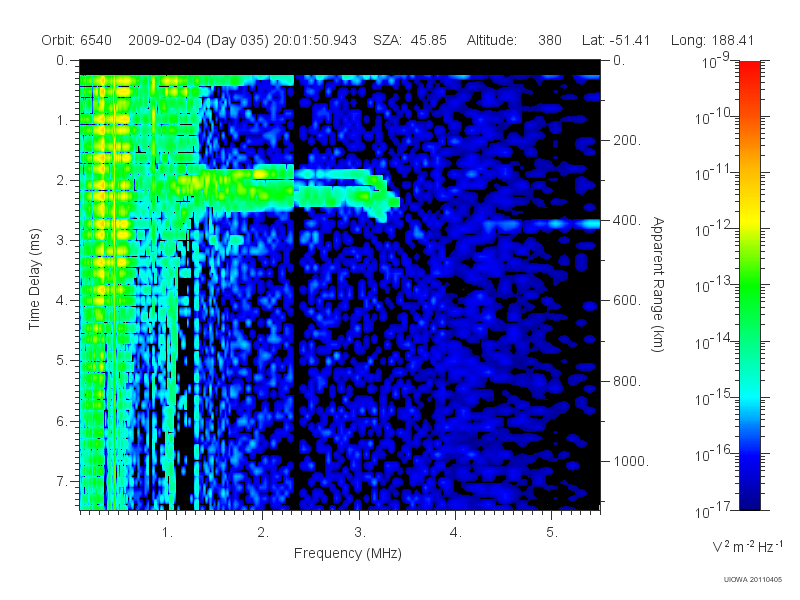Viewport: 800px width, 600px height.
Task: Click the 'Apparent Range (km)' axis title
Action: [x=658, y=284]
